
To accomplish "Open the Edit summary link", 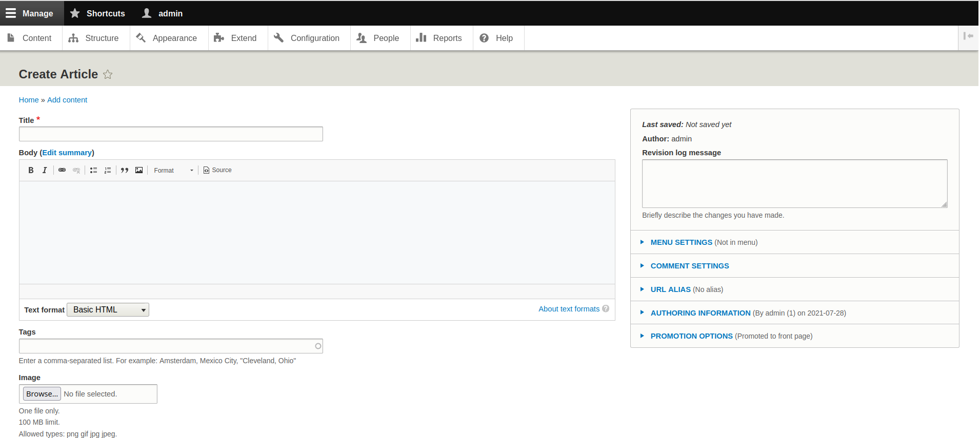I will pyautogui.click(x=67, y=153).
